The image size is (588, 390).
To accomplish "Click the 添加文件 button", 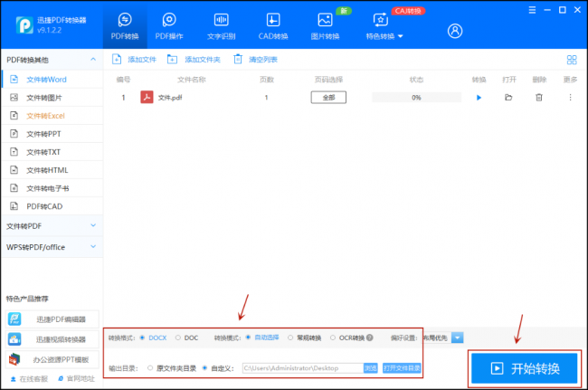I will pos(134,59).
